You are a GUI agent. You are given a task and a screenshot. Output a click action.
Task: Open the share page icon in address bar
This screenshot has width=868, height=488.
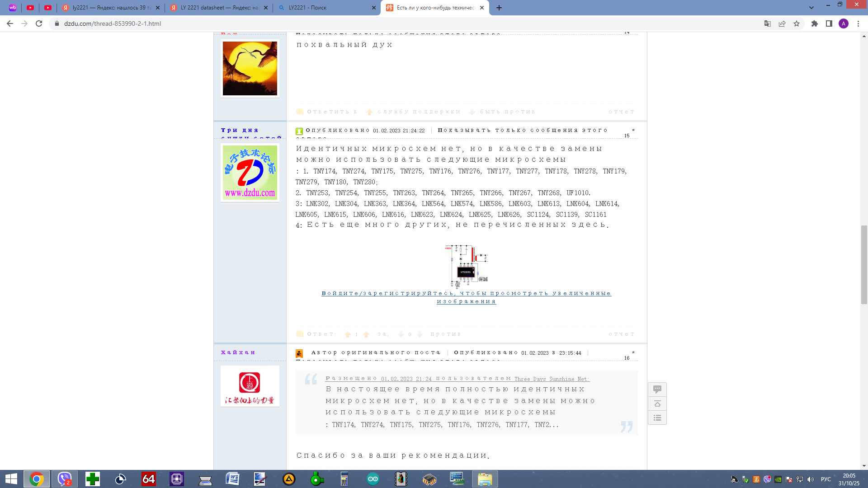click(x=782, y=23)
